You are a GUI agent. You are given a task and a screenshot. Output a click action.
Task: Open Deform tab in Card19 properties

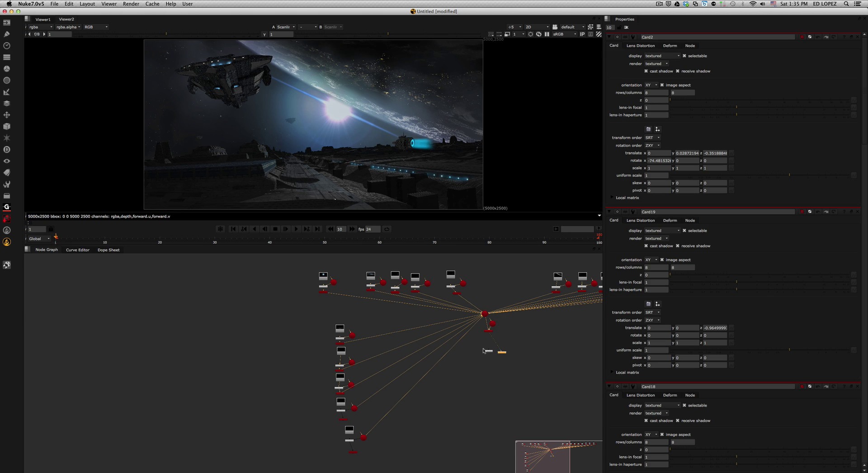click(670, 220)
